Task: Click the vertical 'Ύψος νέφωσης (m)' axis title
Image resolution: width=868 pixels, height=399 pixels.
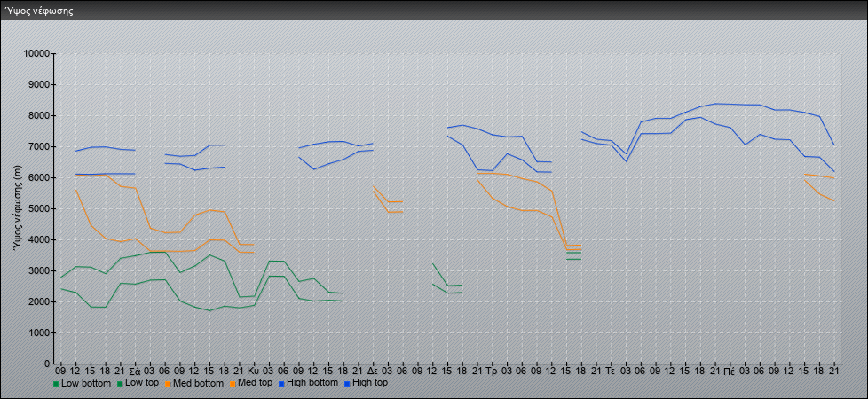Action: point(19,209)
